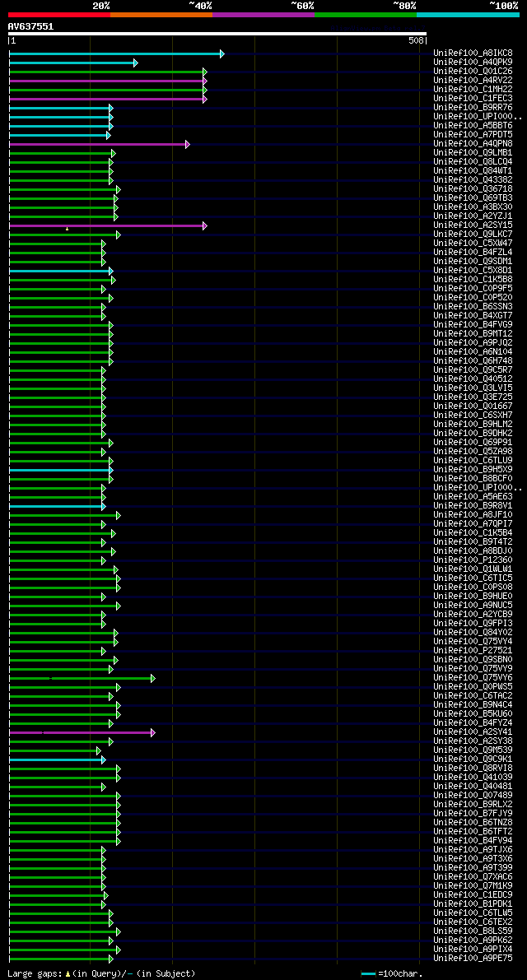Click the purple alignment bar for UniRef100_A2SY15

[108, 226]
